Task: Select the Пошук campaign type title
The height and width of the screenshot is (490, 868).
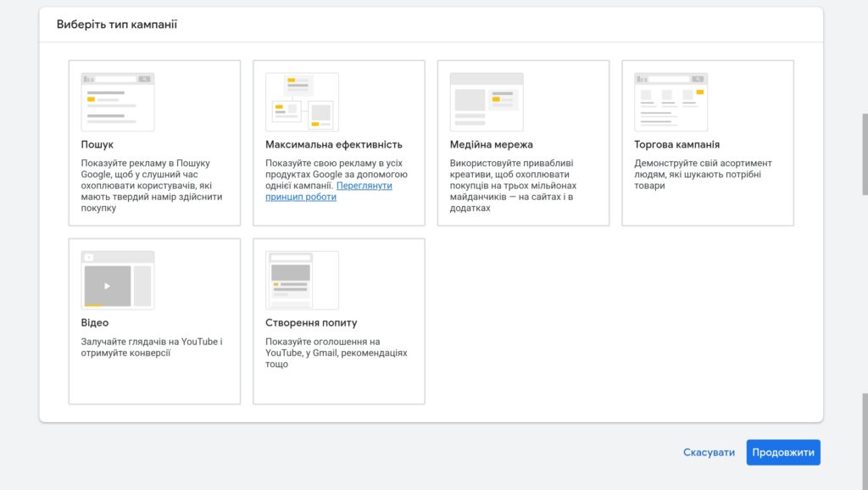Action: coord(97,145)
